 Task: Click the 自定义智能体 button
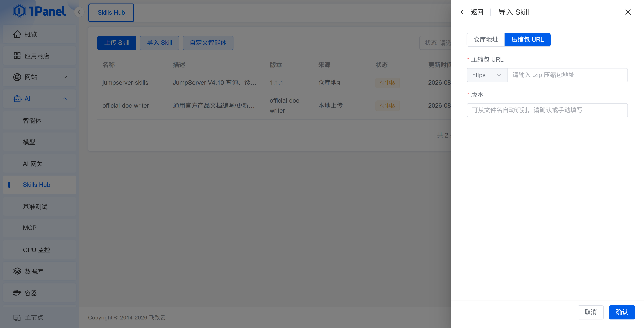[208, 43]
